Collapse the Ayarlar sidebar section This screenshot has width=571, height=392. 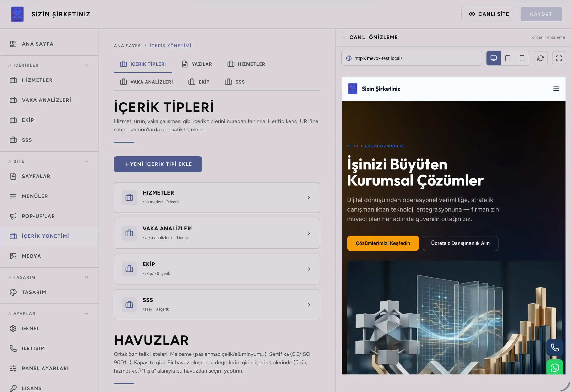[86, 313]
